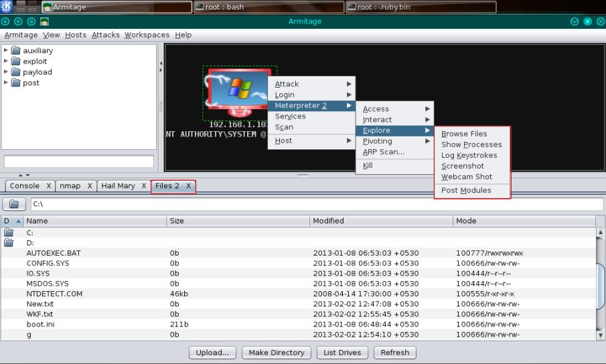The width and height of the screenshot is (606, 364).
Task: Click the module search input field
Action: [79, 161]
